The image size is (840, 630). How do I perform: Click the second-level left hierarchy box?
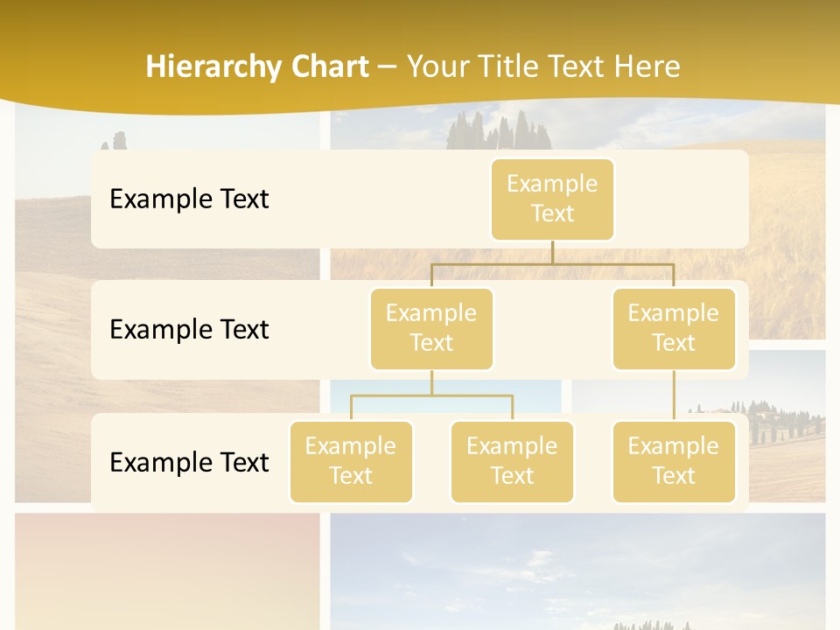point(431,328)
